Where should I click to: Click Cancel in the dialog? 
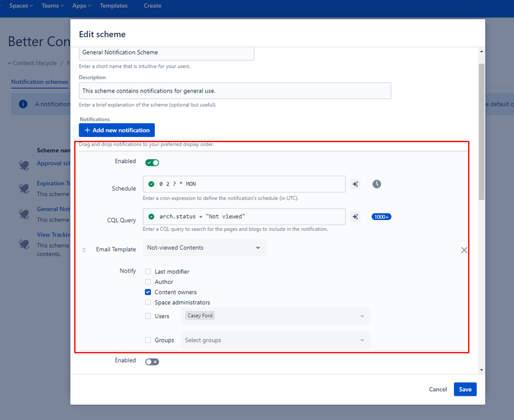(438, 389)
